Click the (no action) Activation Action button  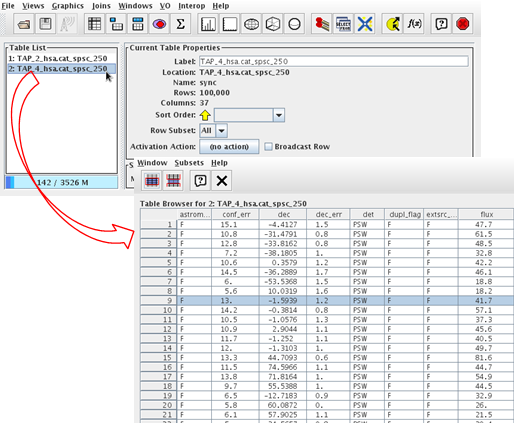pos(229,147)
